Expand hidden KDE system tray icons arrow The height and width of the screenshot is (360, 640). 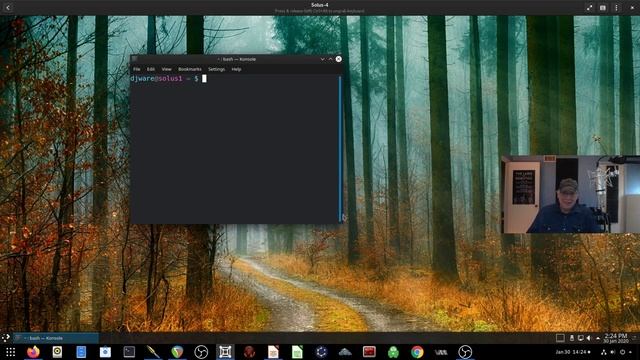598,338
